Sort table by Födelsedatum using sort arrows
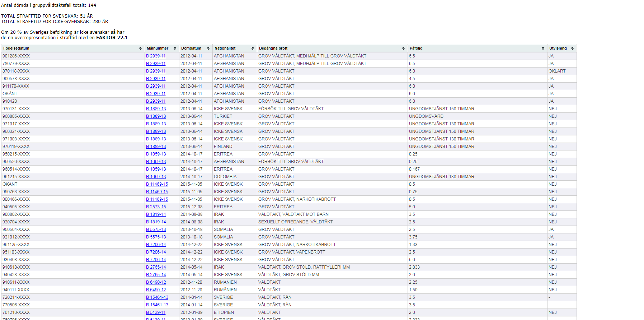The image size is (644, 320). point(140,48)
